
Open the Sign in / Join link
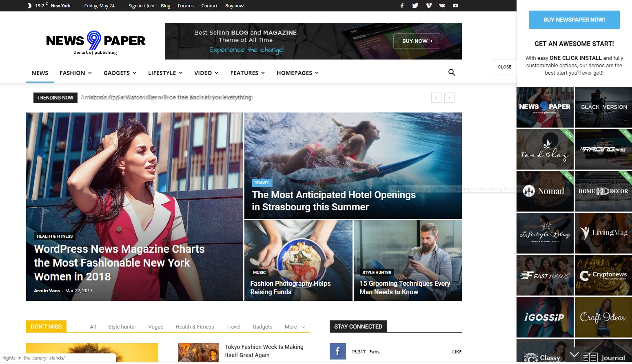tap(141, 6)
